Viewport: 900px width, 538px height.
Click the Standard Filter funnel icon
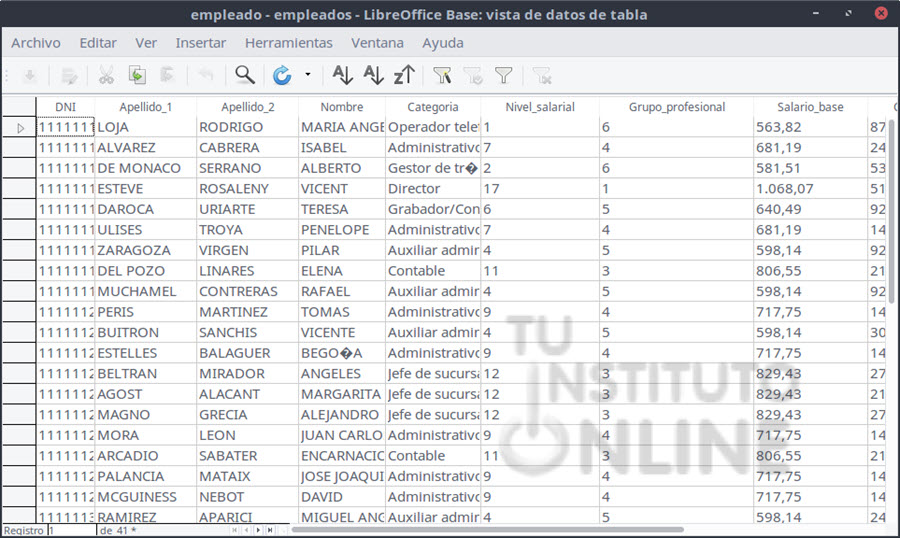pyautogui.click(x=503, y=75)
